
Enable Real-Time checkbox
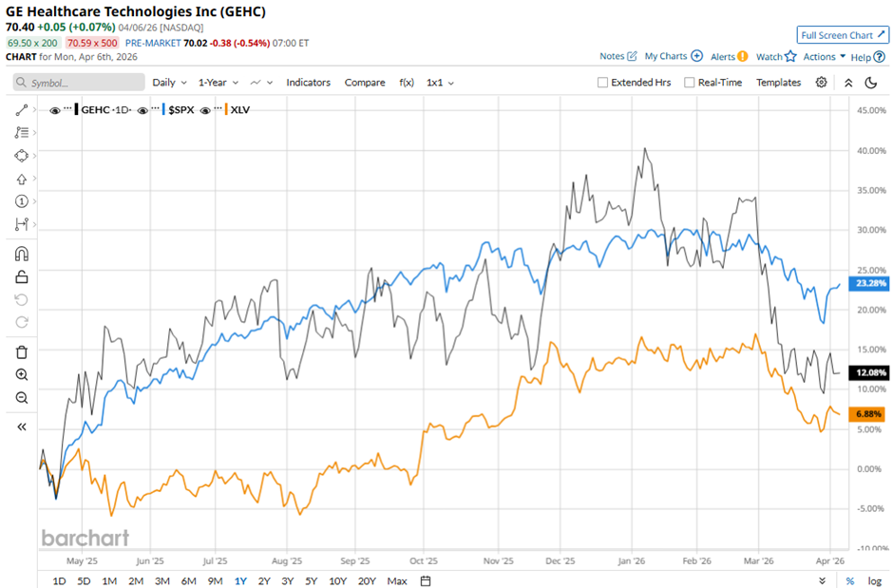689,83
